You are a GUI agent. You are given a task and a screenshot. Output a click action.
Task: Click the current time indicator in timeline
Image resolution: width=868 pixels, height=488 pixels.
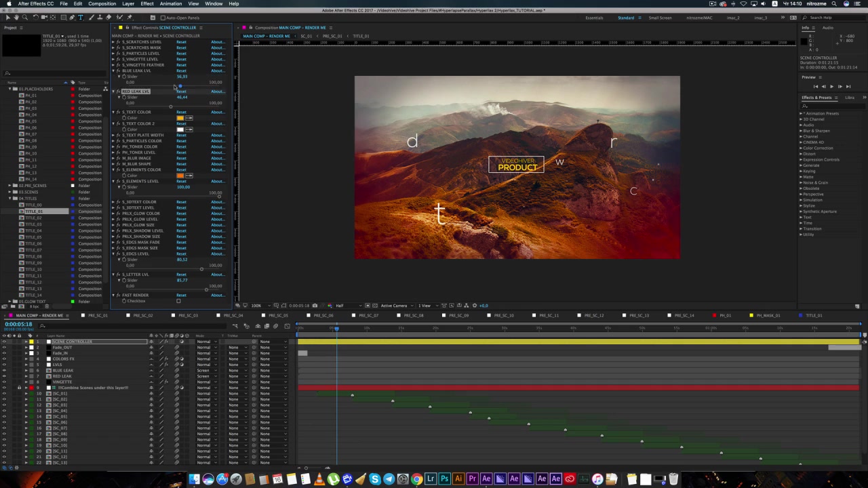[336, 328]
